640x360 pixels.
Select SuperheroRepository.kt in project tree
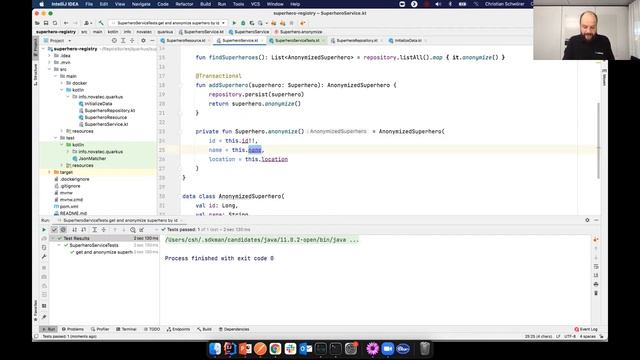click(109, 111)
